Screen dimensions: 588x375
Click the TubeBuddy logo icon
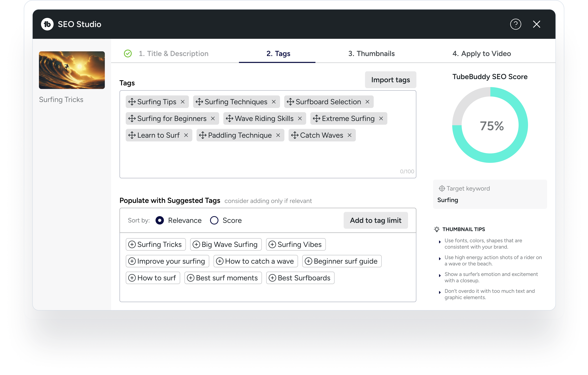tap(47, 24)
